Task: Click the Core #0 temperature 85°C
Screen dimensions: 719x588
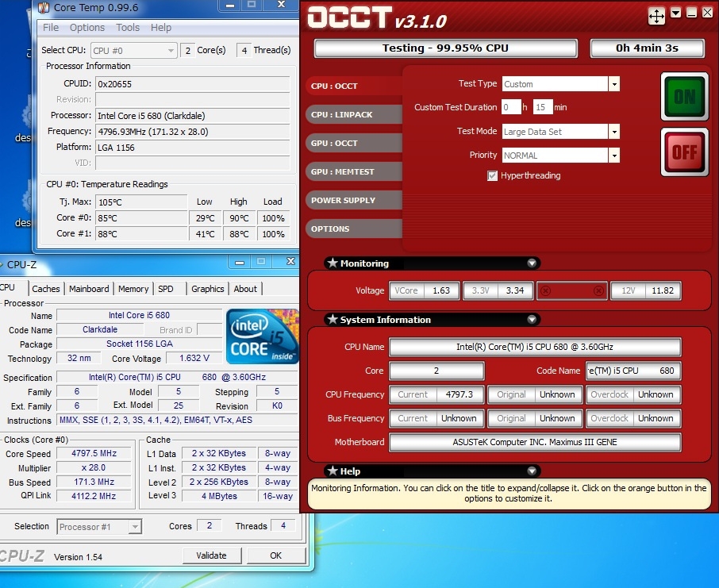Action: point(142,218)
